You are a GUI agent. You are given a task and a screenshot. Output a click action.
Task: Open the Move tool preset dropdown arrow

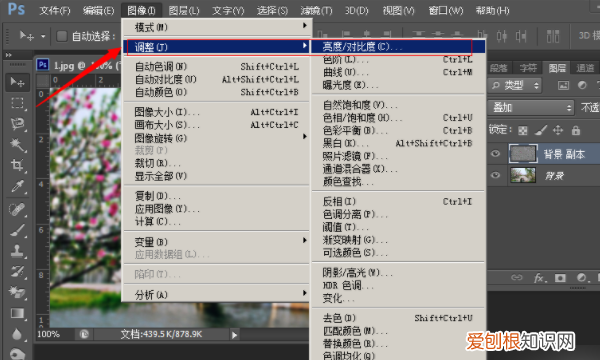coord(43,37)
